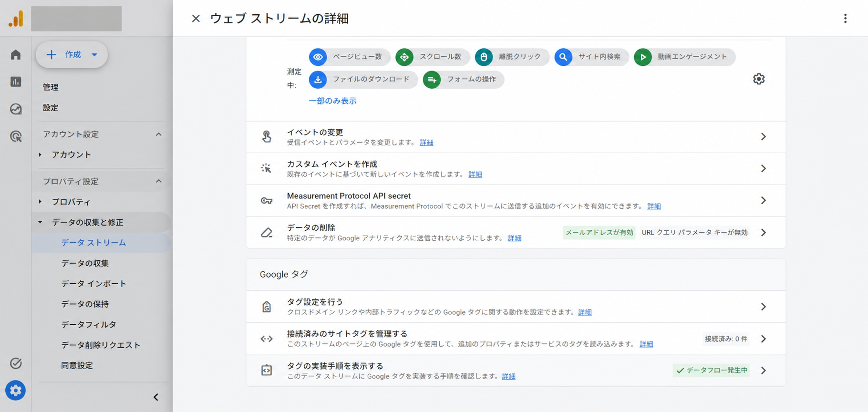
Task: Click the サイト内検索 chip
Action: [x=591, y=57]
